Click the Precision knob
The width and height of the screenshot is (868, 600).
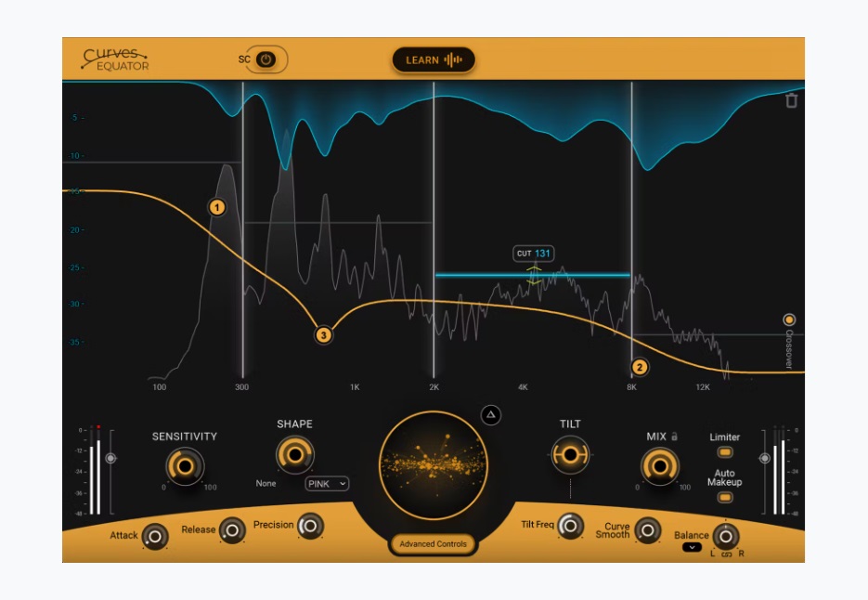pos(310,526)
